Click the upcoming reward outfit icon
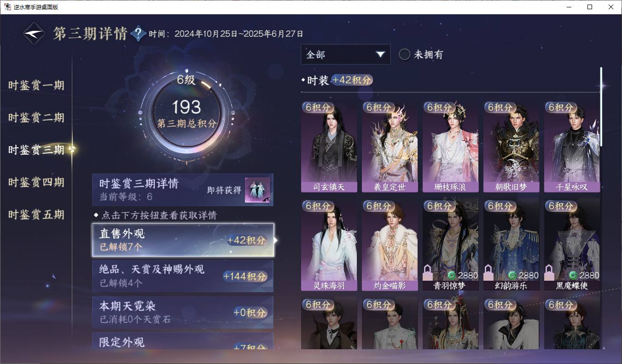Viewport: 622px width, 364px height. [257, 190]
